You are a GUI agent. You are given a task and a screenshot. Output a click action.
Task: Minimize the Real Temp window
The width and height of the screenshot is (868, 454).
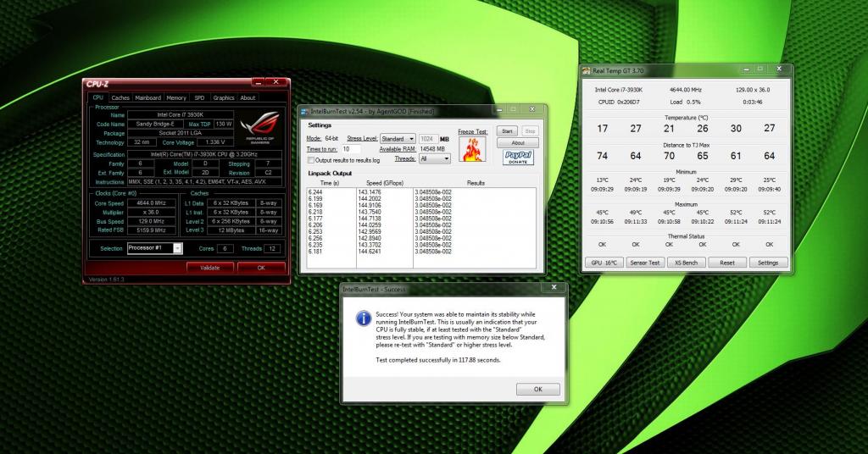point(746,69)
